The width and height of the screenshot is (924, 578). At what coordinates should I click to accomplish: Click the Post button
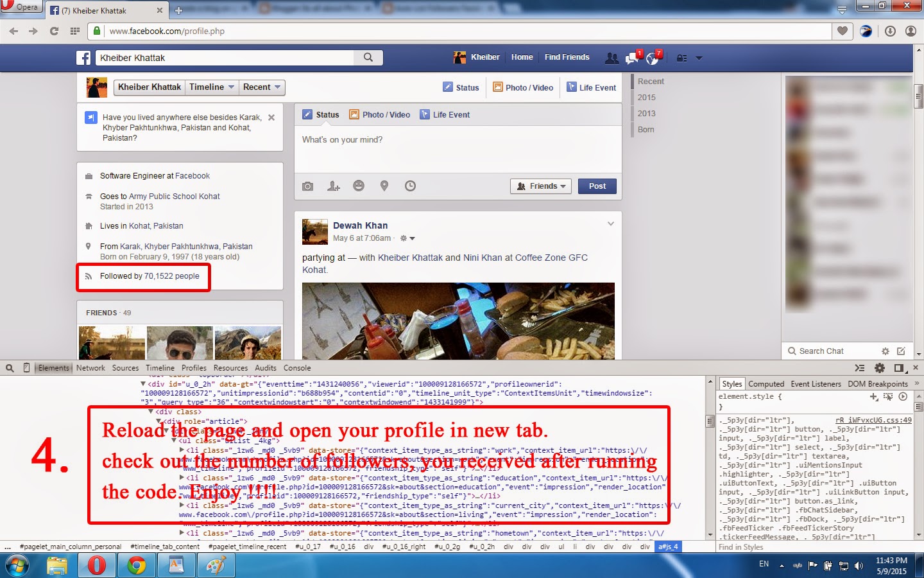tap(597, 186)
